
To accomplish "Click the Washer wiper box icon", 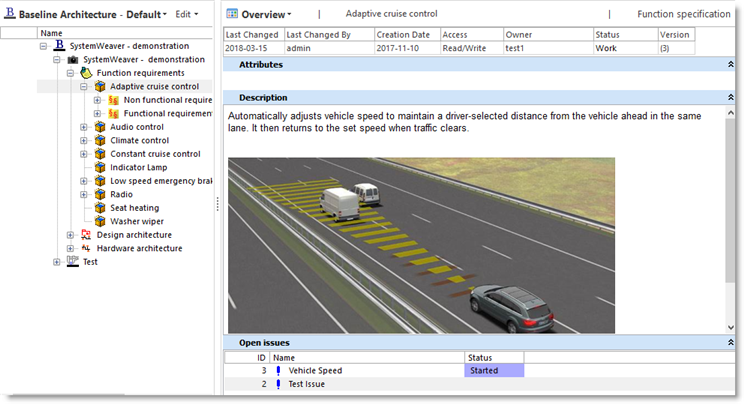I will pos(100,221).
